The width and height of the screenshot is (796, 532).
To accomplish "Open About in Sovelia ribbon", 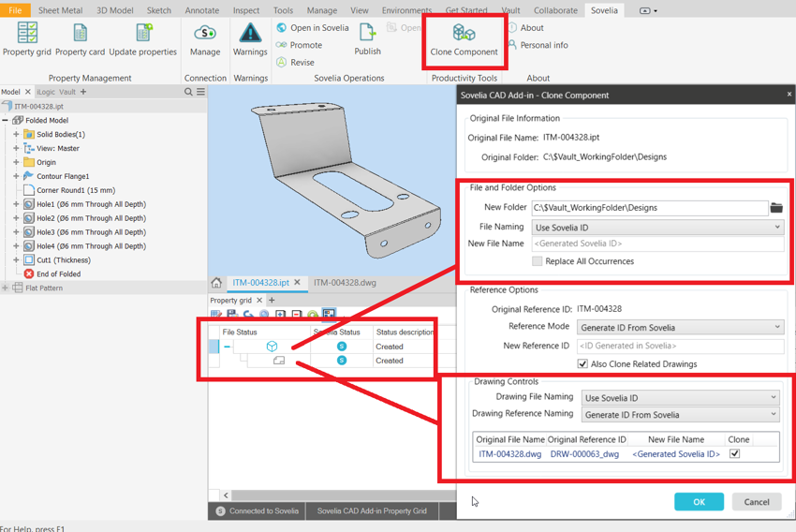I will (x=526, y=28).
